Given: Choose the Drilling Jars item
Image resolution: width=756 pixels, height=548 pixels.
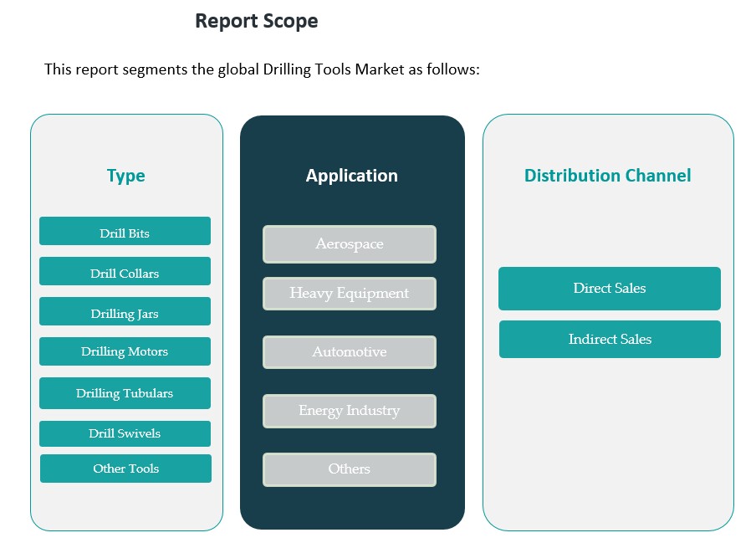Looking at the screenshot, I should 125,312.
